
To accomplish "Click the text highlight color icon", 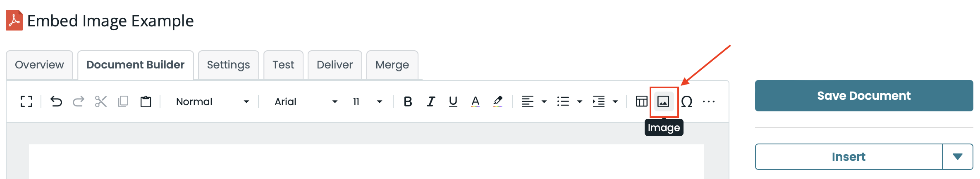I will tap(497, 101).
